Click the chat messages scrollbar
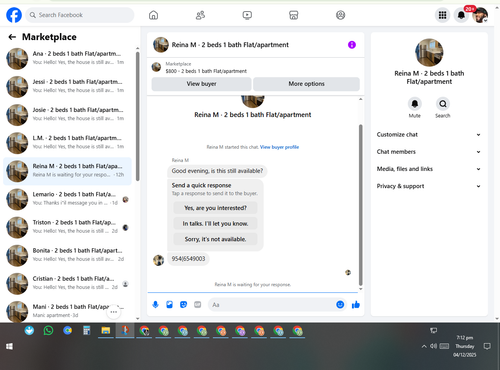 (x=360, y=205)
